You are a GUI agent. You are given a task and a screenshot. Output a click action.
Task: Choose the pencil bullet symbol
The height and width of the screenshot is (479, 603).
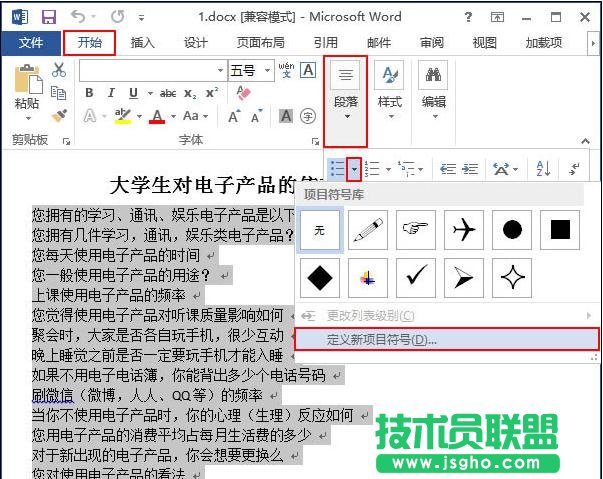(368, 230)
